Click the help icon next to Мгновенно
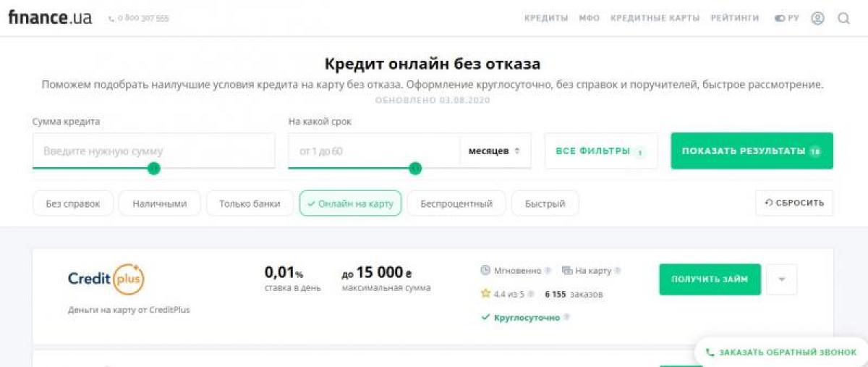The image size is (868, 367). pos(548,271)
